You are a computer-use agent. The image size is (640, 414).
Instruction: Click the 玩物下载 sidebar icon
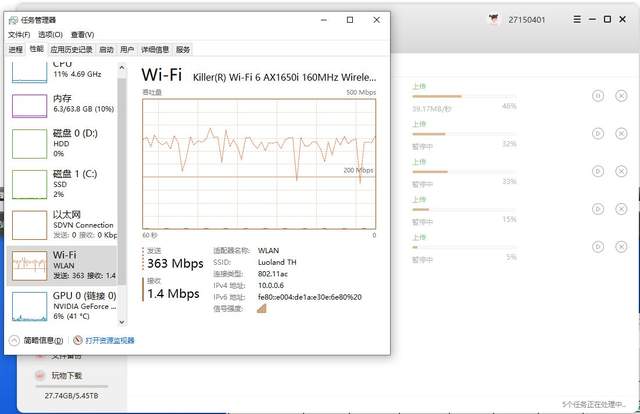pyautogui.click(x=40, y=375)
